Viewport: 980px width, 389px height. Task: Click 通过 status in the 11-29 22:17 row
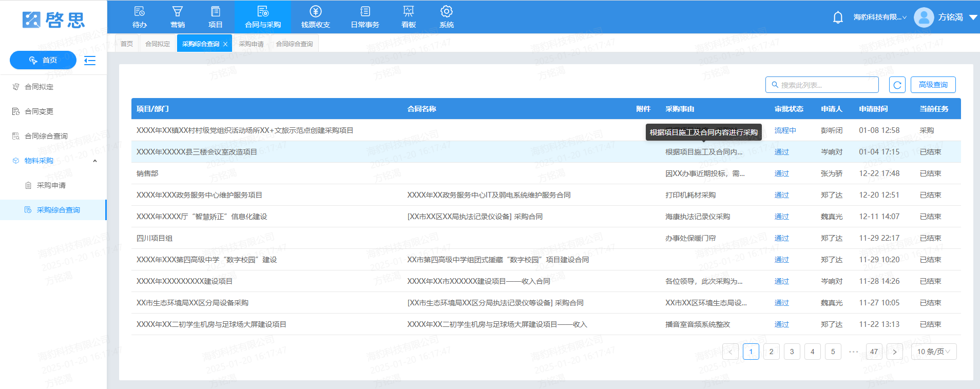pos(781,238)
